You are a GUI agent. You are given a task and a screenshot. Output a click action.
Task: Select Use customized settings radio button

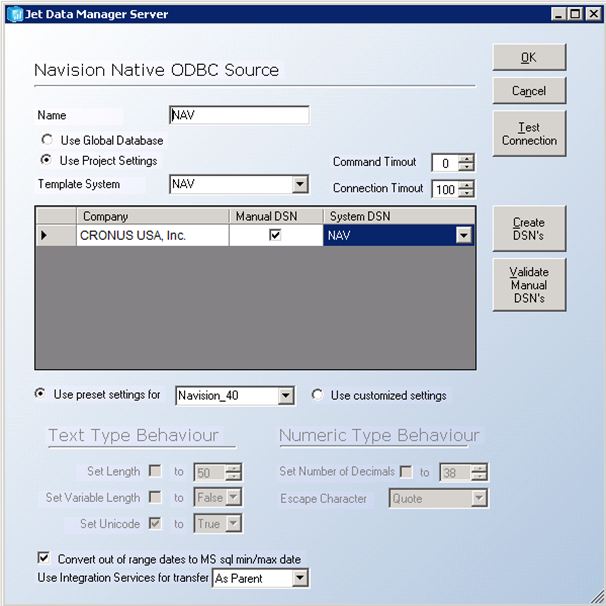(317, 395)
